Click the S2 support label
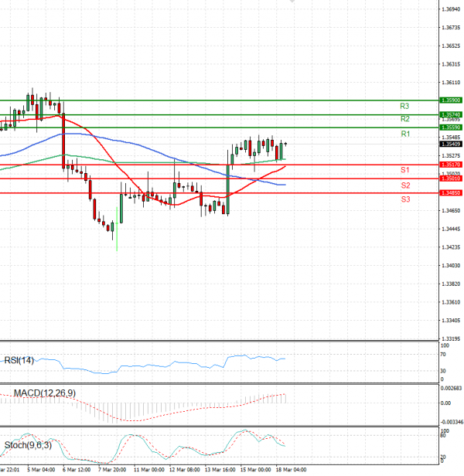 [x=405, y=185]
